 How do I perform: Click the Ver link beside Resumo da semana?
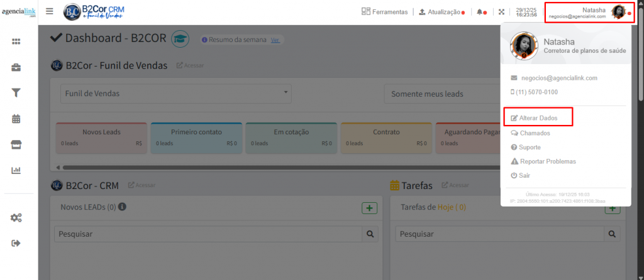click(x=275, y=40)
